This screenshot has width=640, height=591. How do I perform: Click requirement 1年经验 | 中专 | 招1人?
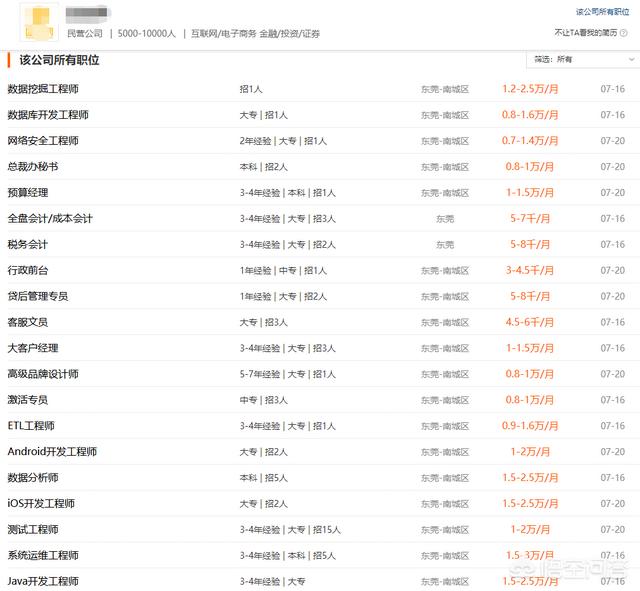pyautogui.click(x=283, y=271)
